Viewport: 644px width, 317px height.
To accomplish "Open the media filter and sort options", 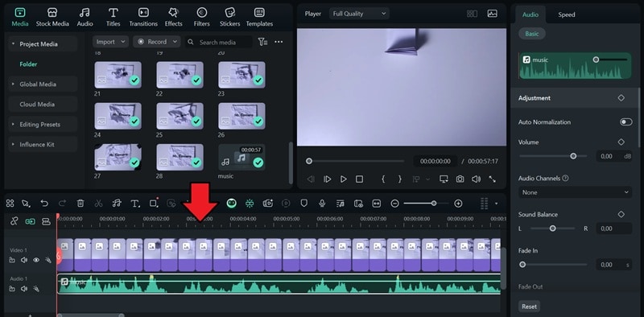I will coord(262,42).
